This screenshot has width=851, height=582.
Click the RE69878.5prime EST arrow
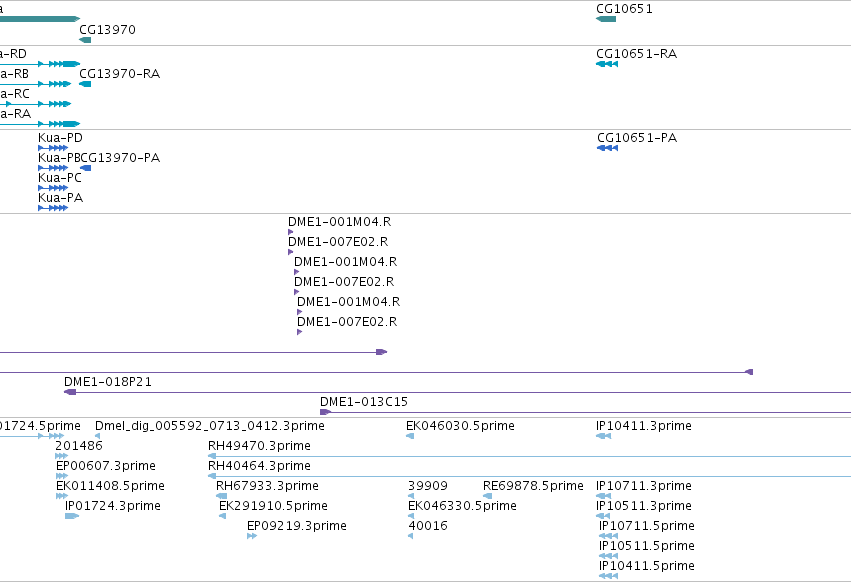point(487,496)
